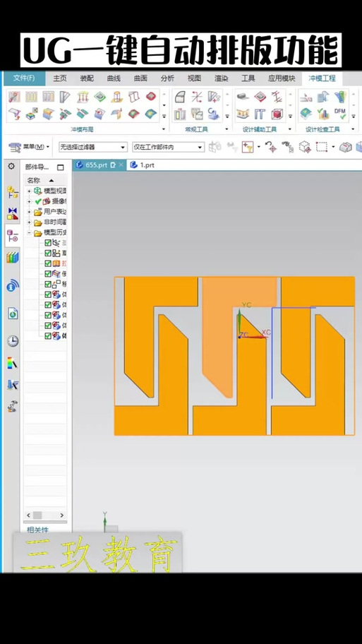Image resolution: width=362 pixels, height=644 pixels.
Task: Switch to the 曲面 ribbon tab
Action: point(140,78)
